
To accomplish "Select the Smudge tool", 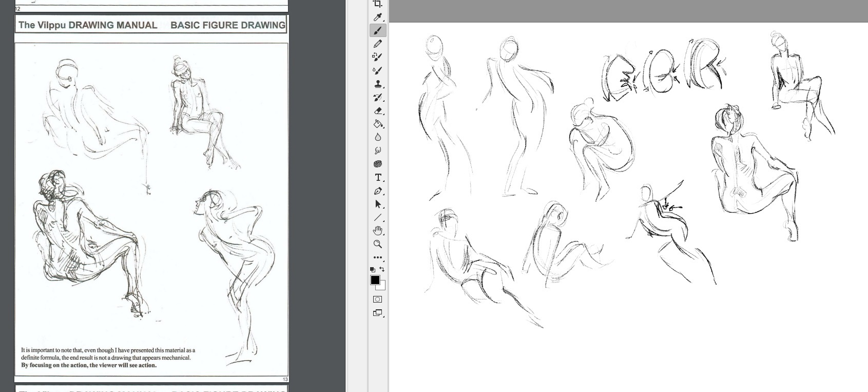I will (x=377, y=151).
